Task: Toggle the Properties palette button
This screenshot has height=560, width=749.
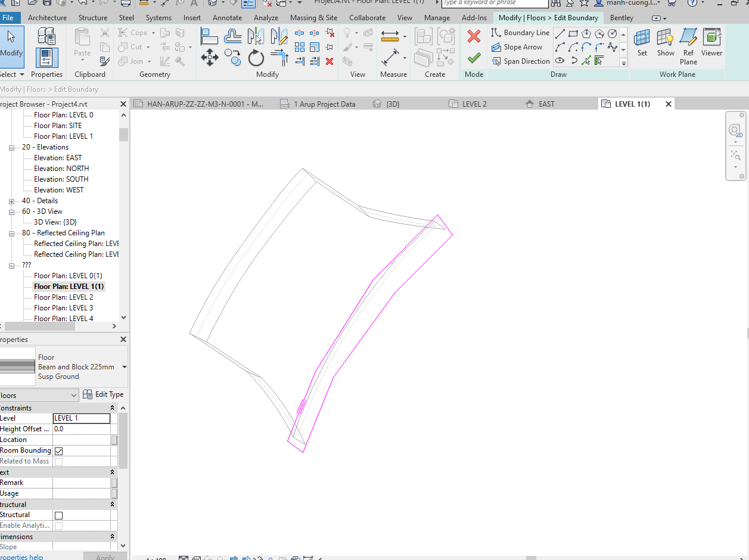Action: [46, 57]
